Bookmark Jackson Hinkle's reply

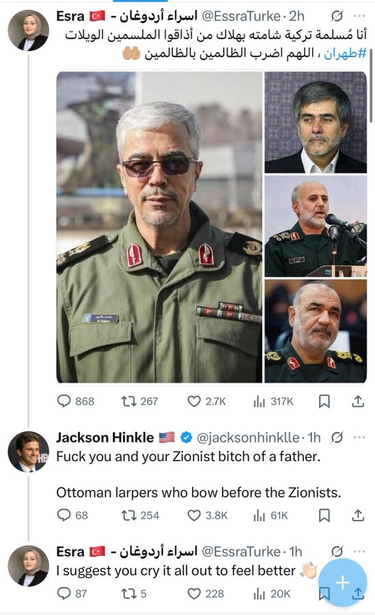(x=324, y=515)
